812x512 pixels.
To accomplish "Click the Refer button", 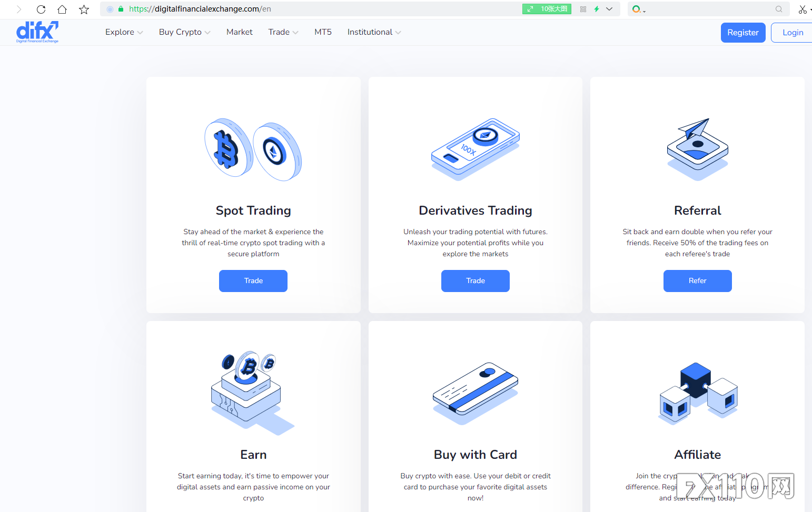I will 698,281.
